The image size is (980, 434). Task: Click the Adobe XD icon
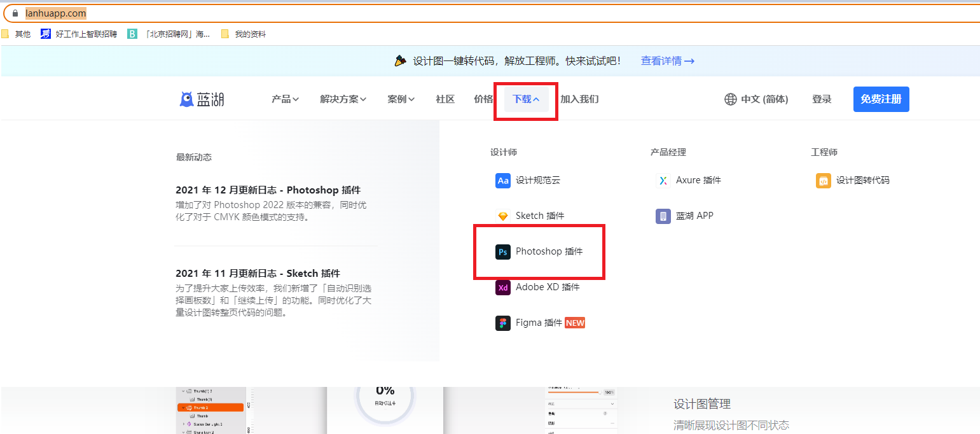tap(503, 288)
